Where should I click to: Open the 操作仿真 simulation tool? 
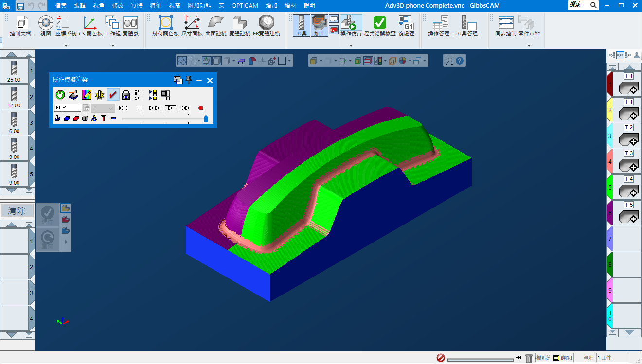coord(351,25)
